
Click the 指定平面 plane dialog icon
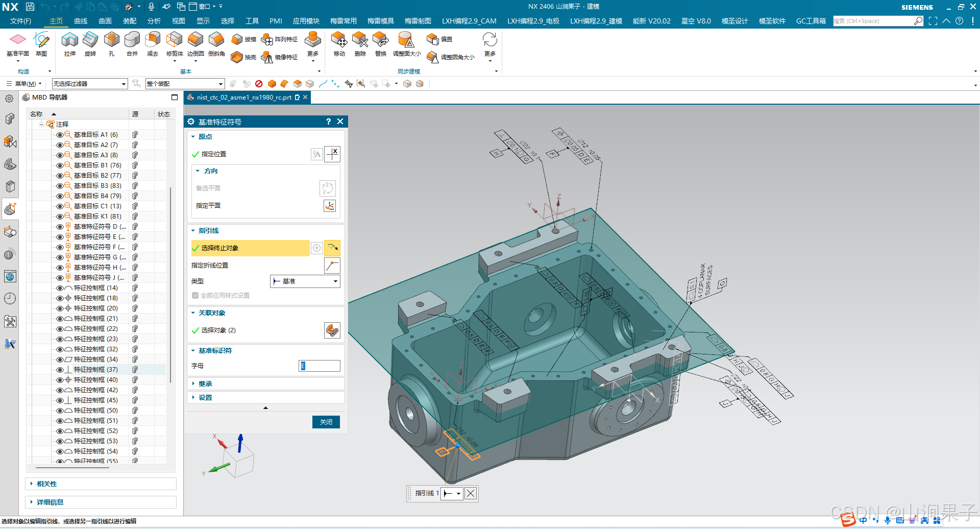(x=330, y=205)
